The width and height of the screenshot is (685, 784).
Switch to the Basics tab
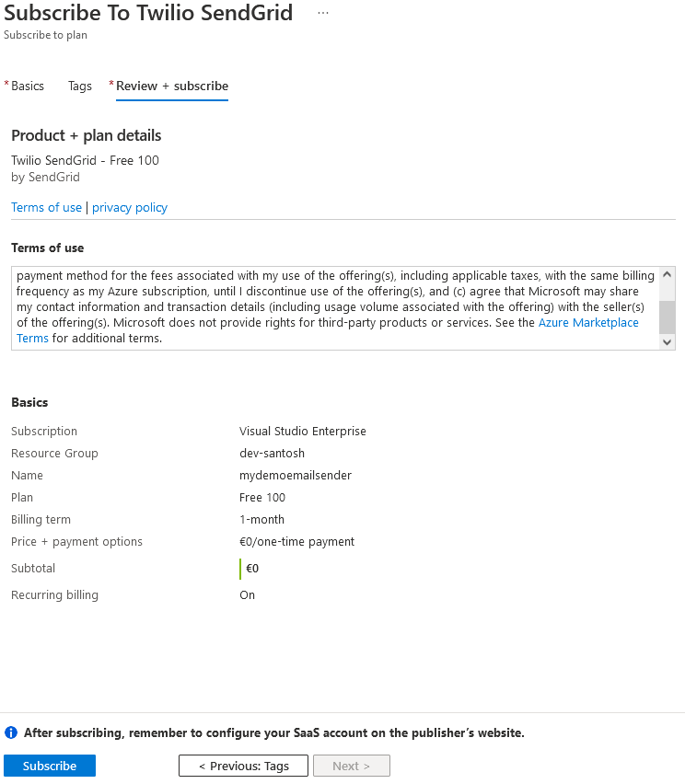[27, 86]
